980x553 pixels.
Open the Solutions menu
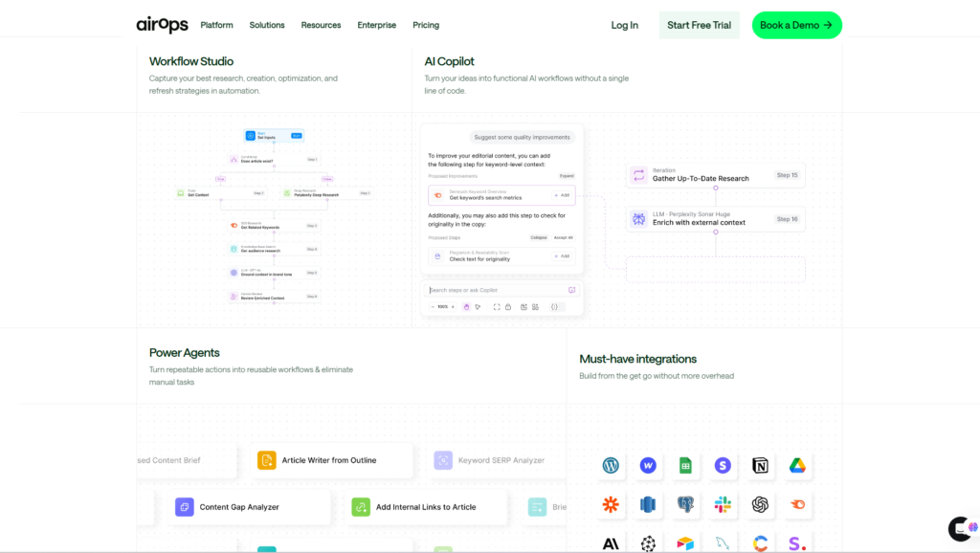267,25
